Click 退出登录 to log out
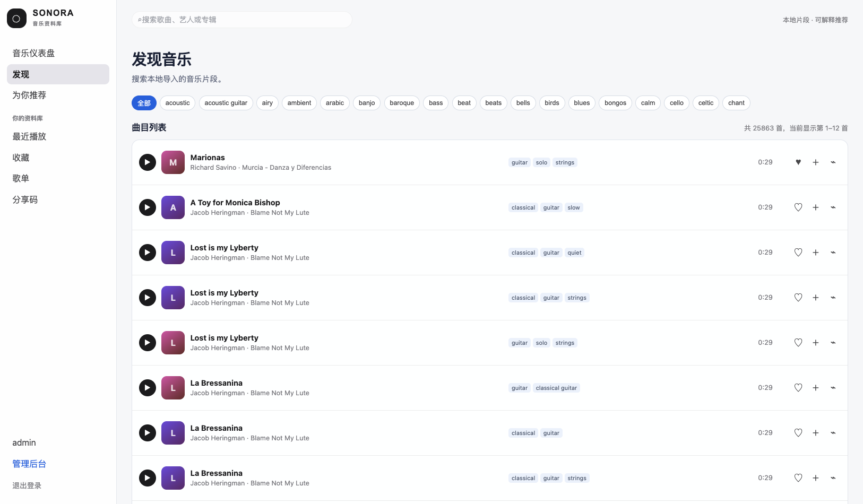863x504 pixels. [27, 485]
